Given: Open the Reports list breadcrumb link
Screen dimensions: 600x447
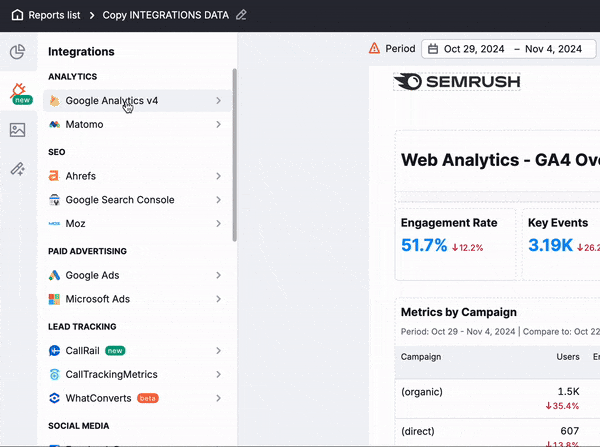Looking at the screenshot, I should [54, 15].
